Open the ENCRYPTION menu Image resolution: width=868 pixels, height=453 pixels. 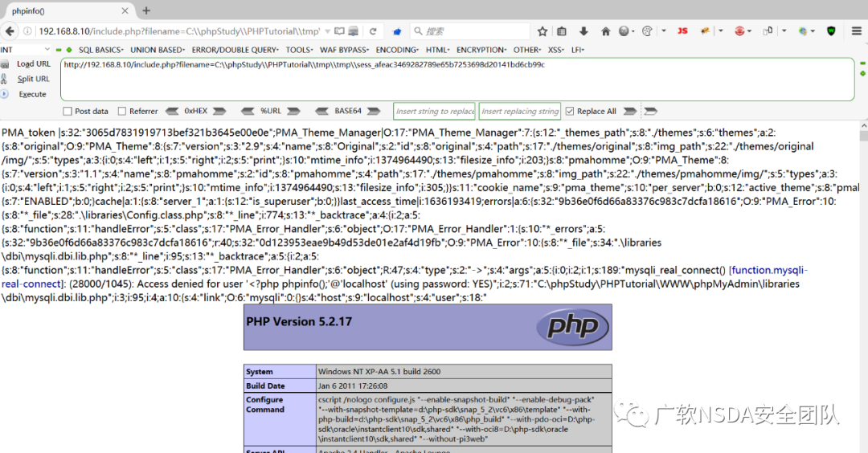pos(481,50)
